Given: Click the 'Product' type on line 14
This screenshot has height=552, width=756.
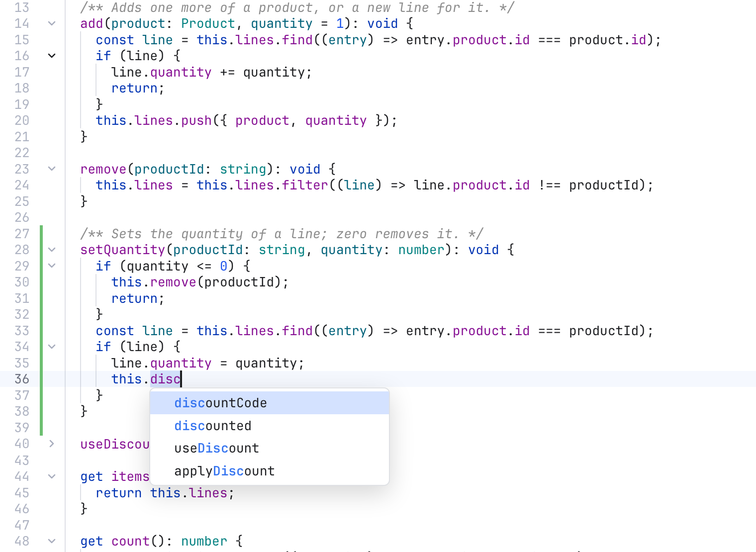Looking at the screenshot, I should 208,23.
